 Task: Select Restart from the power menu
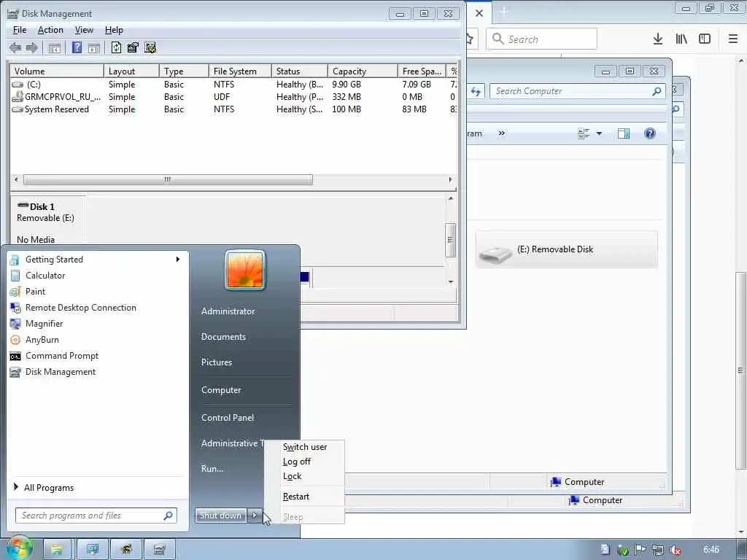click(296, 496)
